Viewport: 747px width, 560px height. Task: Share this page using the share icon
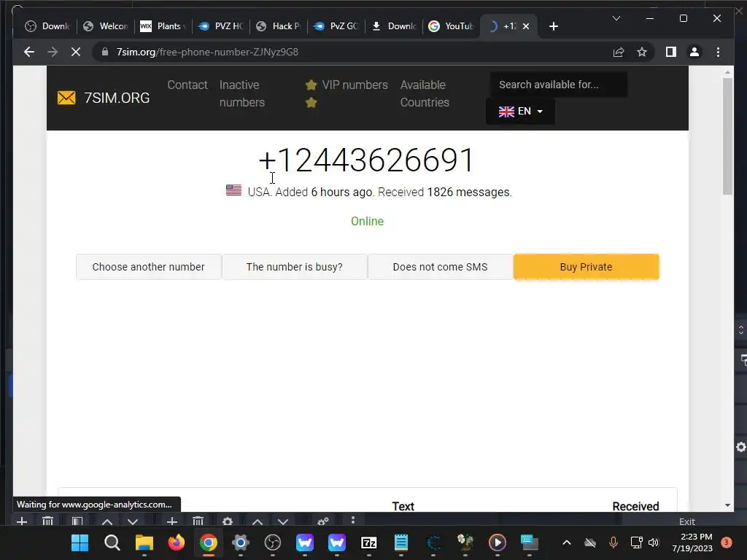click(619, 52)
